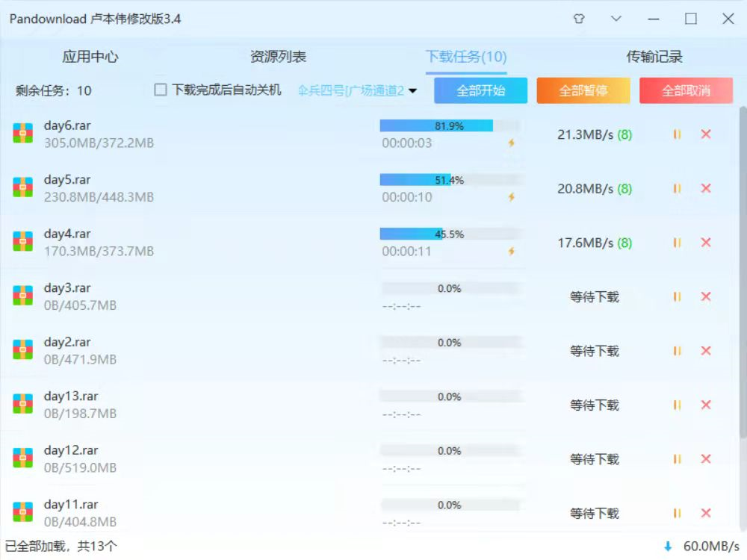The height and width of the screenshot is (560, 747).
Task: Remove day13.rar from the download list
Action: tap(705, 405)
